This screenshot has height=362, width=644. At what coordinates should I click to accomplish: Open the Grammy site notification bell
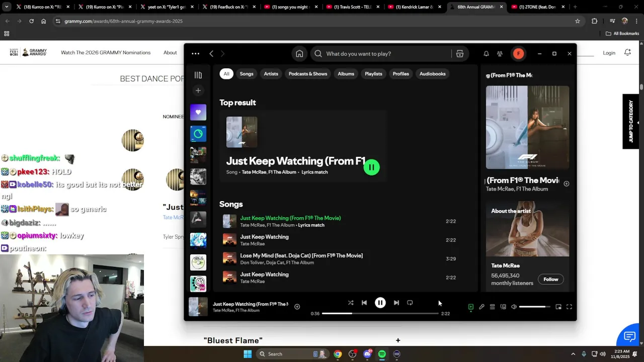[627, 53]
